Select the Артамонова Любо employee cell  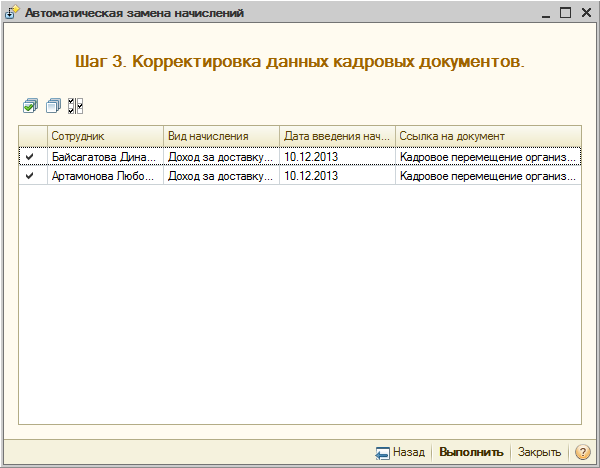coord(104,175)
